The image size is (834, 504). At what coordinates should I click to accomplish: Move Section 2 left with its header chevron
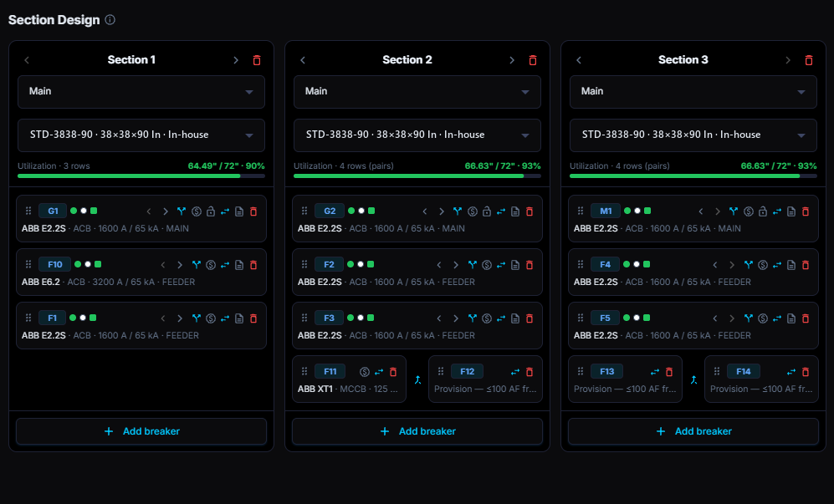click(x=303, y=60)
